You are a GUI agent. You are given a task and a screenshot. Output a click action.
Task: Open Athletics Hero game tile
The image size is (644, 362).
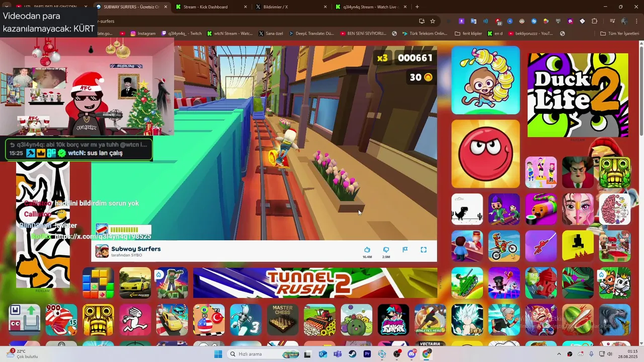point(430,320)
